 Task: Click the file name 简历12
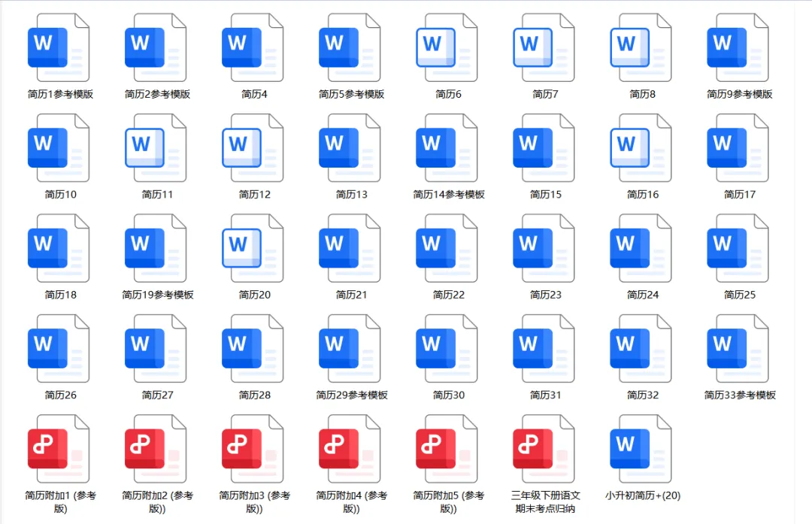click(255, 195)
